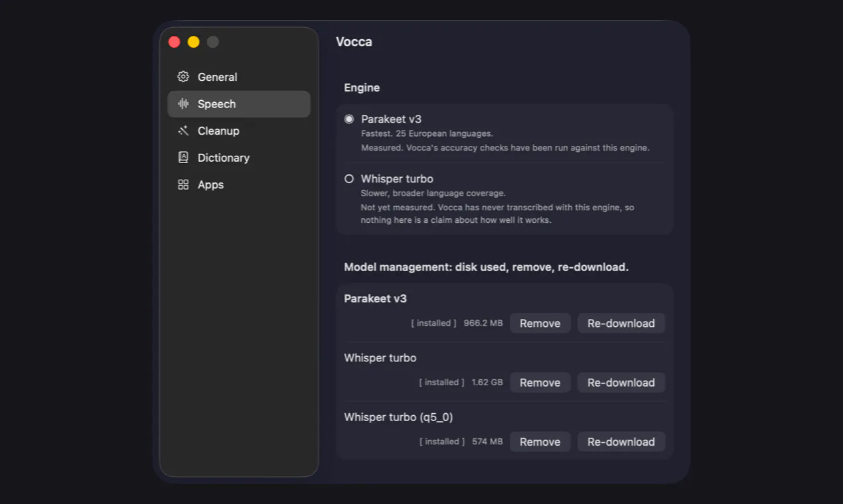Viewport: 843px width, 504px height.
Task: Click the installed tag beside 966.2 MB
Action: coord(433,324)
